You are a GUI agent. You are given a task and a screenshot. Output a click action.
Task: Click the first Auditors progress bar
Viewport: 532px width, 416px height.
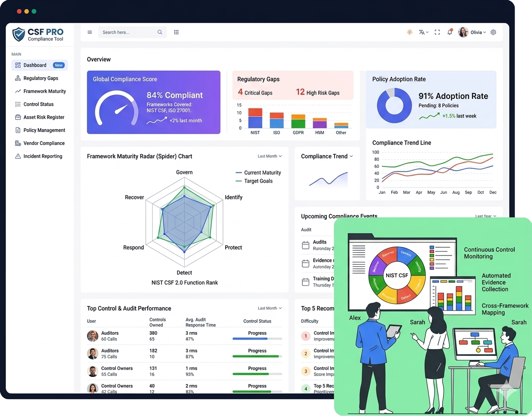(x=257, y=339)
